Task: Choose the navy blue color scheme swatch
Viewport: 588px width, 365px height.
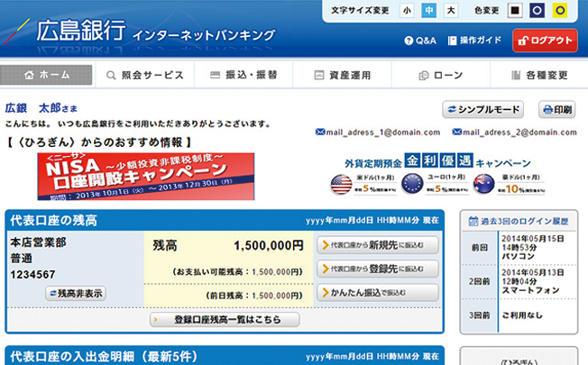Action: 537,11
